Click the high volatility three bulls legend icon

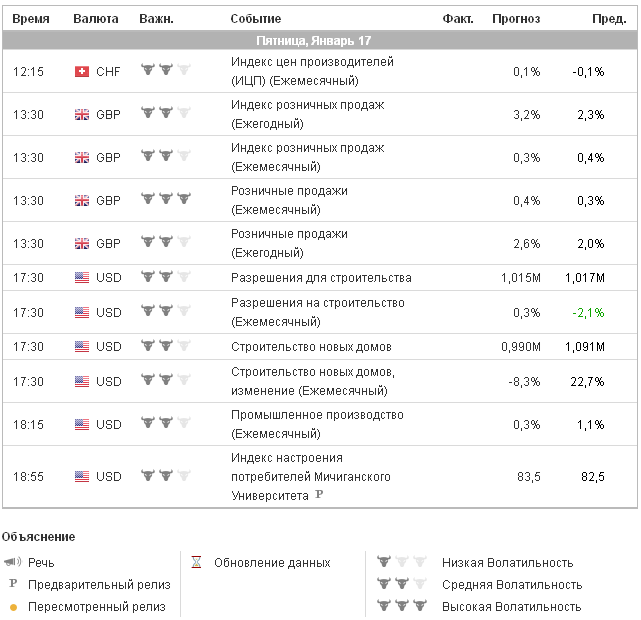click(401, 606)
